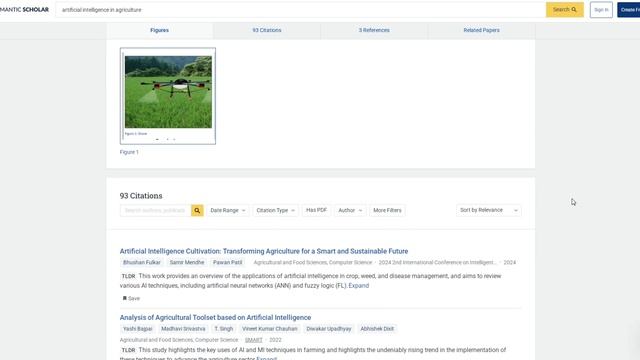640x360 pixels.
Task: Focus the main search input field
Action: click(300, 10)
